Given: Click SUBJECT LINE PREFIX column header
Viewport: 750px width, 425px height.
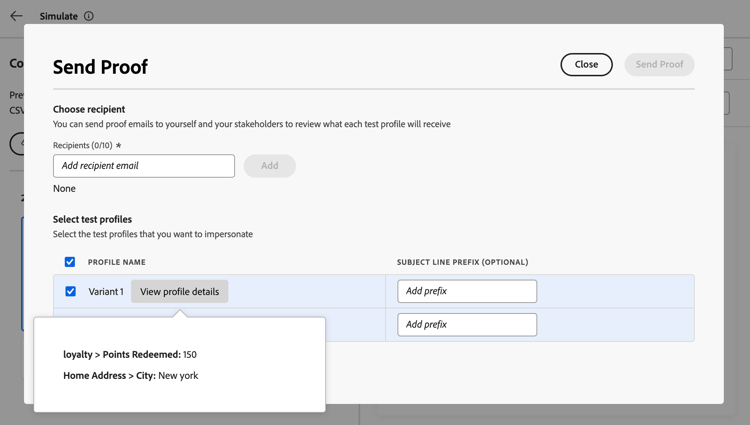Looking at the screenshot, I should coord(463,262).
